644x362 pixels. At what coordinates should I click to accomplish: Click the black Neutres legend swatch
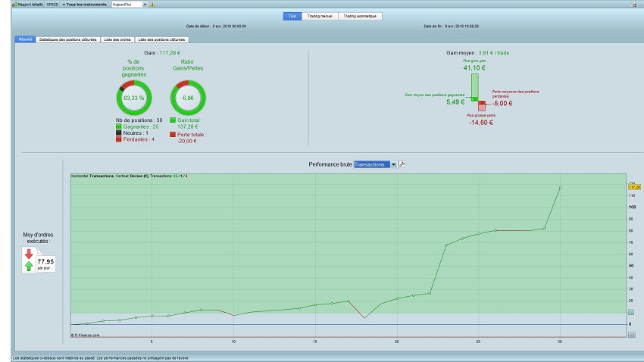coord(119,133)
